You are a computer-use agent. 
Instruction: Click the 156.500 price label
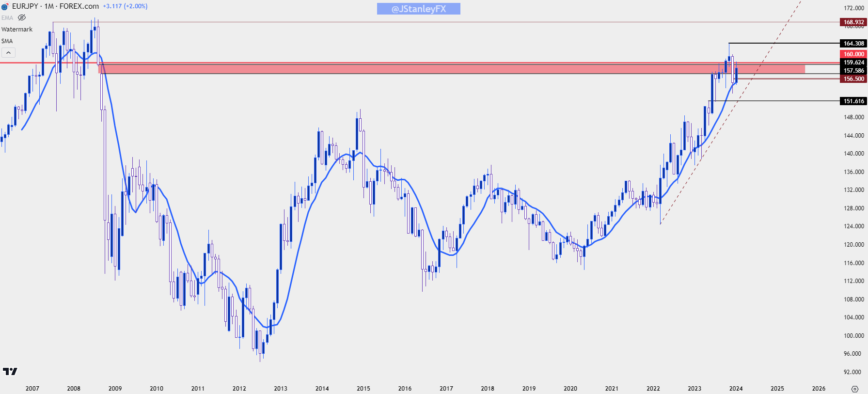point(853,79)
